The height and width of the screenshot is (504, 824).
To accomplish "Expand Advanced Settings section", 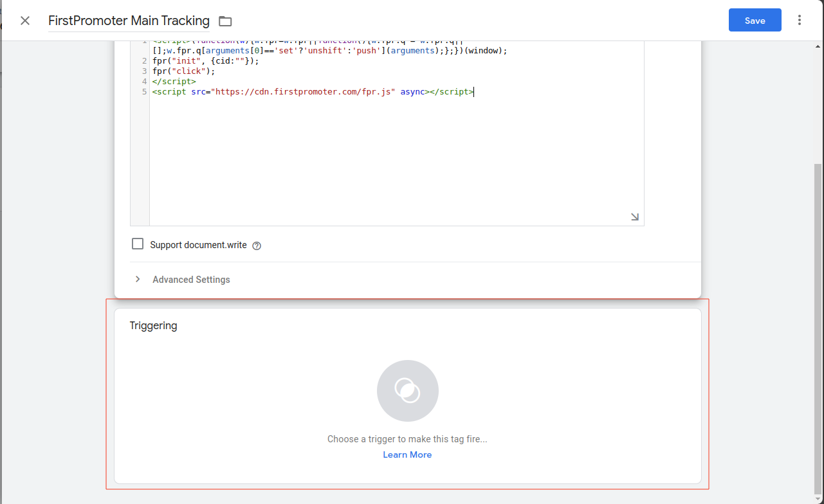I will pos(183,280).
